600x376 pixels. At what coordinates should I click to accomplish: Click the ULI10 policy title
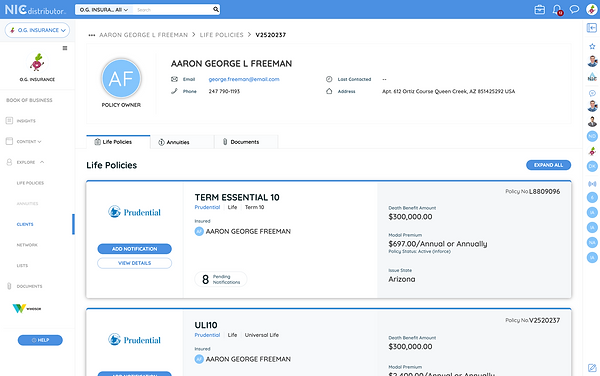coord(206,325)
